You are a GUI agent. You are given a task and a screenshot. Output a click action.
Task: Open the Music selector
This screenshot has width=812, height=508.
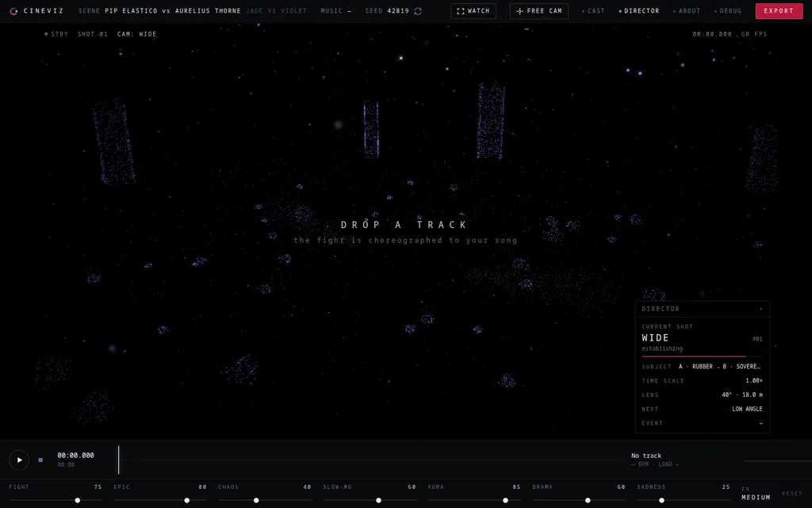coord(336,11)
